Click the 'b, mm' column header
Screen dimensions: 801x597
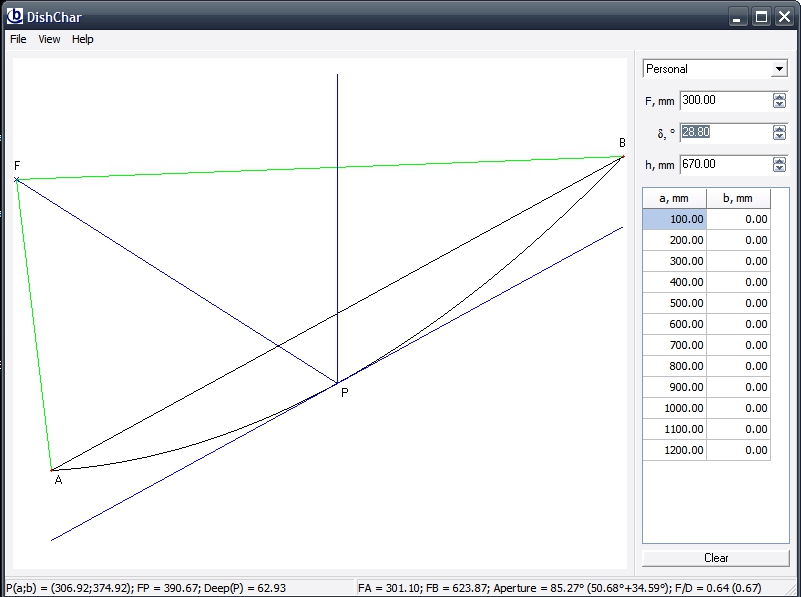(738, 198)
